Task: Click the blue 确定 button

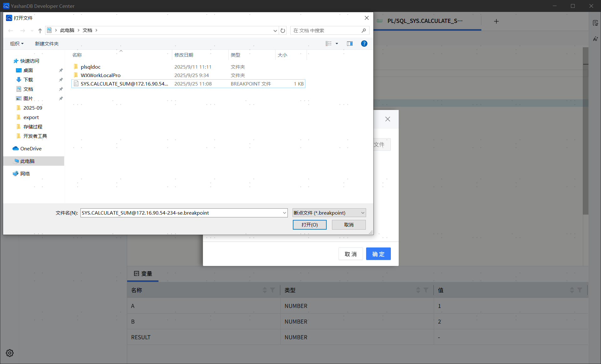Action: click(x=378, y=254)
